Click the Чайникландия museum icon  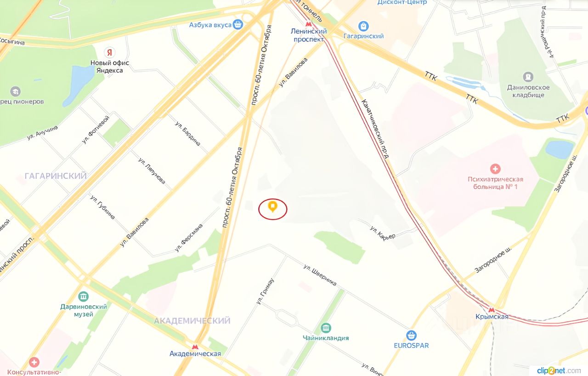pos(326,328)
